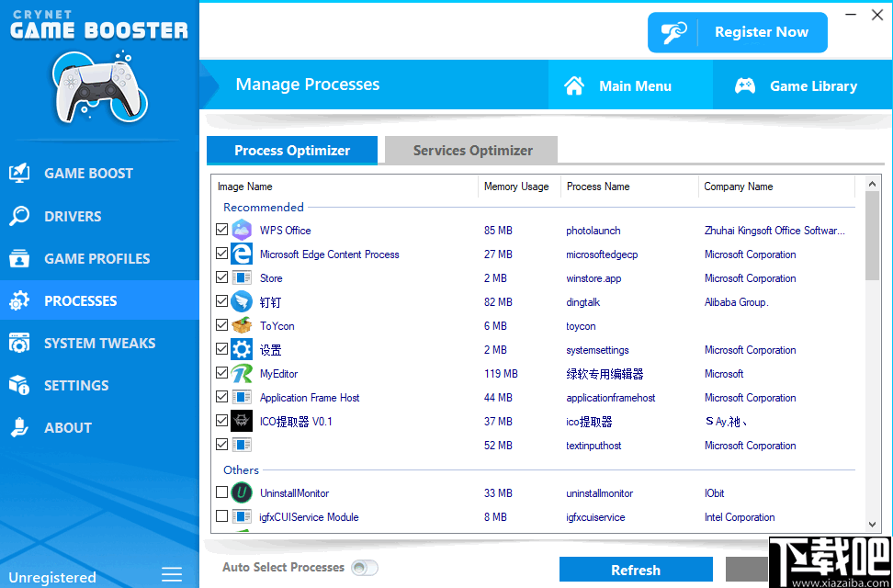
Task: Click the key icon on Register Now
Action: coord(673,32)
